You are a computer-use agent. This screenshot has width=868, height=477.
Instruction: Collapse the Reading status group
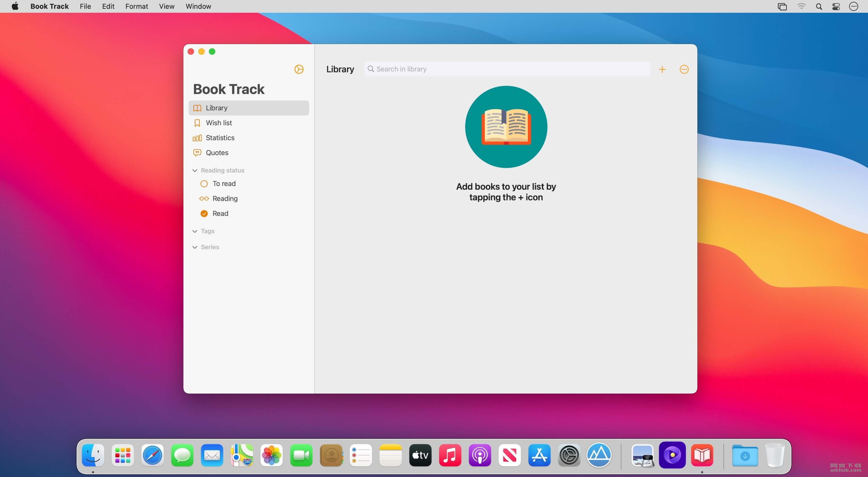tap(195, 170)
